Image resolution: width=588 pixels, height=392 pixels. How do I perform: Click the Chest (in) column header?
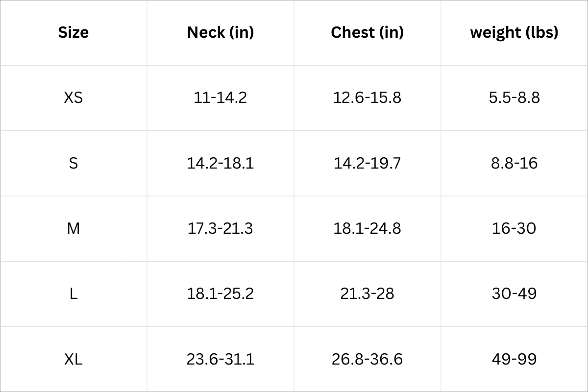coord(367,32)
